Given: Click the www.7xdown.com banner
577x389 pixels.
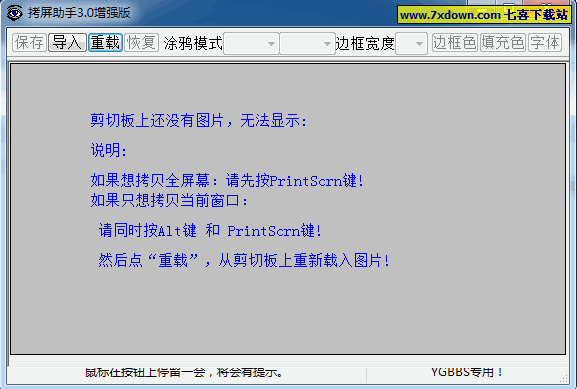Looking at the screenshot, I should (484, 15).
